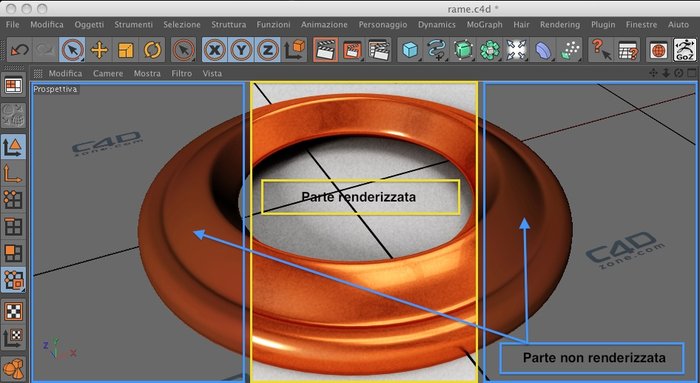This screenshot has height=383, width=700.
Task: Render to Picture Viewer icon
Action: click(352, 50)
